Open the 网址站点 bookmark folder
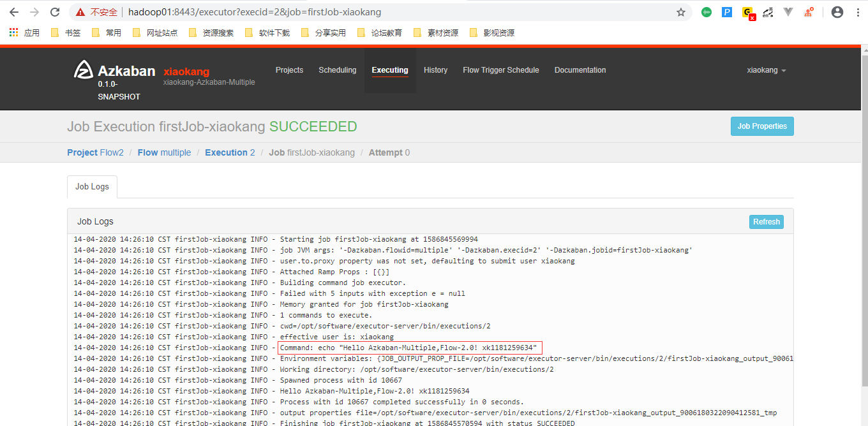 (154, 33)
